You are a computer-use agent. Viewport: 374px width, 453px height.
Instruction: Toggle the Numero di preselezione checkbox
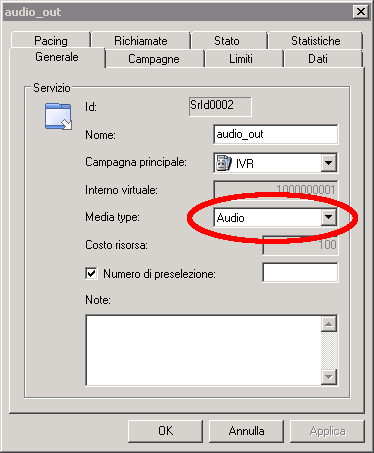[x=91, y=273]
